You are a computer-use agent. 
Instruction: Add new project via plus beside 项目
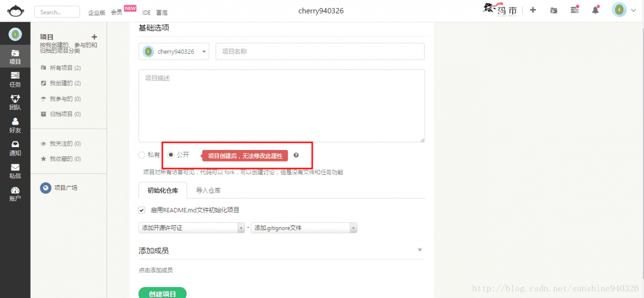94,37
